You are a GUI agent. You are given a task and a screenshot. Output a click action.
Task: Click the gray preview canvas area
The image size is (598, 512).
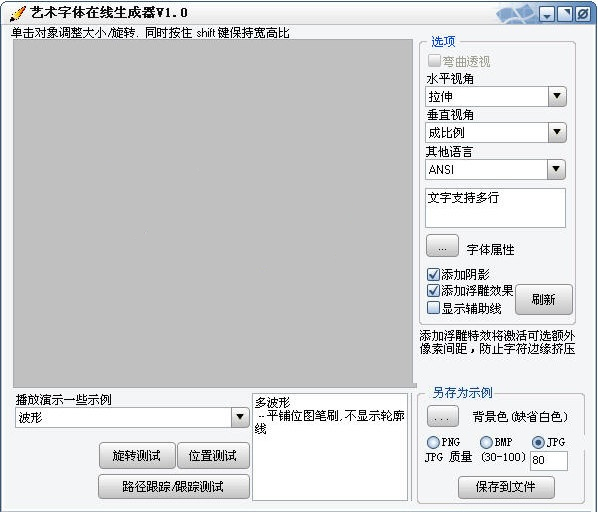click(x=213, y=213)
